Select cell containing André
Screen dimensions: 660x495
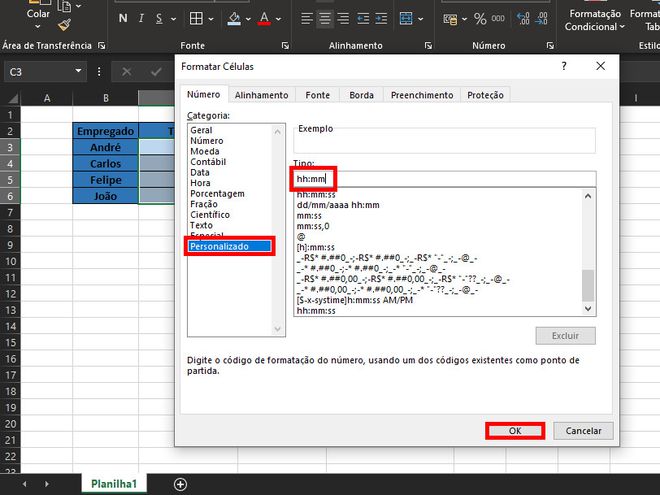tap(105, 147)
